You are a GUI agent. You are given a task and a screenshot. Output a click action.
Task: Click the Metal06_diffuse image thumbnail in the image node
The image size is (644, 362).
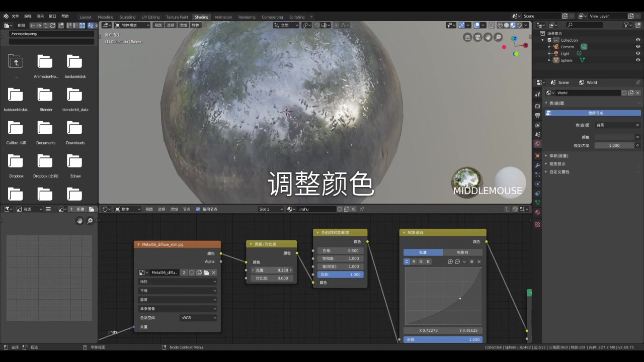pos(141,272)
